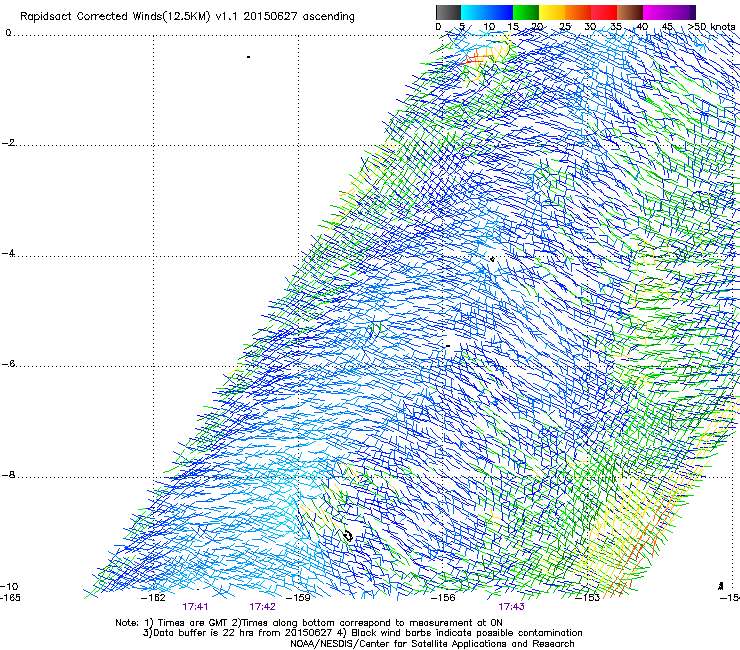Click the -162 longitude axis label
This screenshot has width=740, height=650.
pos(153,598)
